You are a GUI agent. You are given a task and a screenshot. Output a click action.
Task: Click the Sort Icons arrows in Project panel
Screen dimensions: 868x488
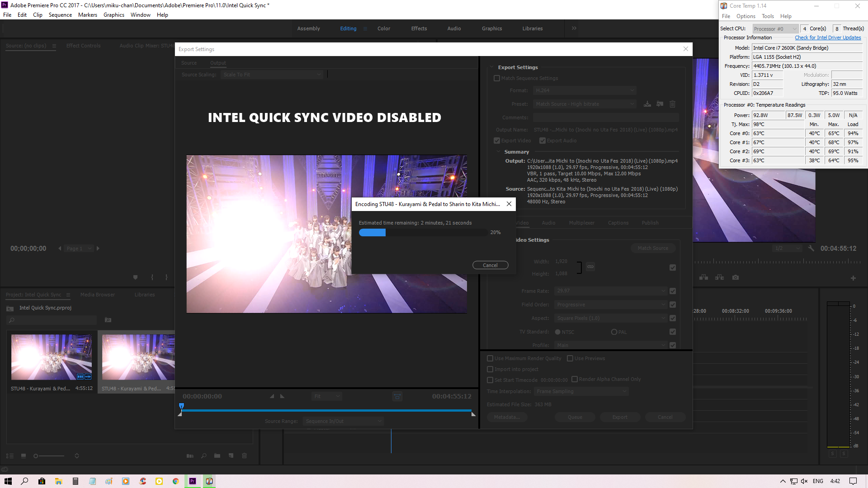[77, 456]
